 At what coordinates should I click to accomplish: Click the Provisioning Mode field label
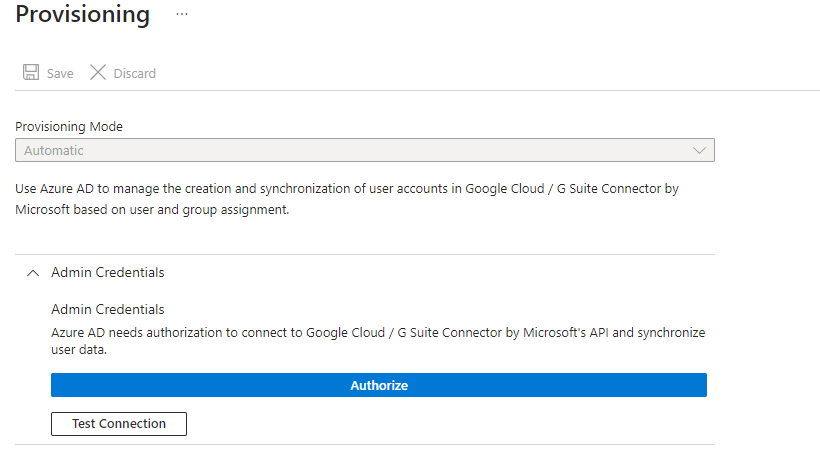tap(69, 127)
